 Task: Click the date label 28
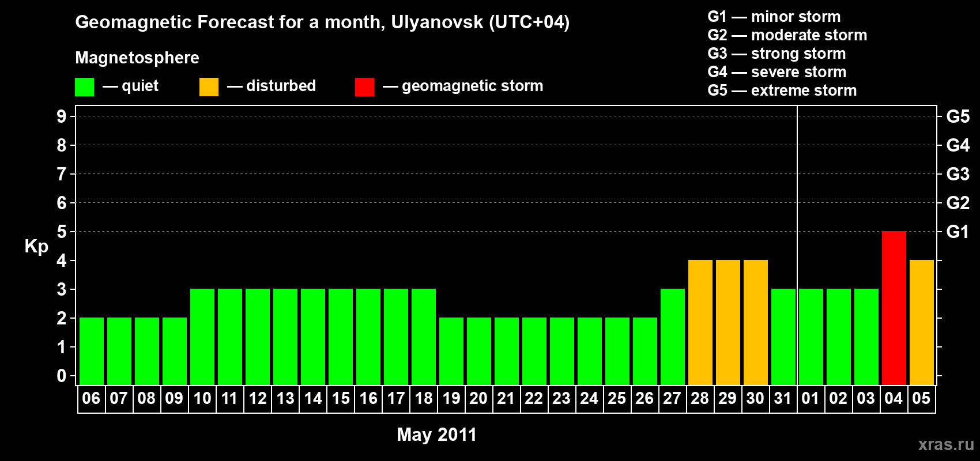tap(700, 398)
